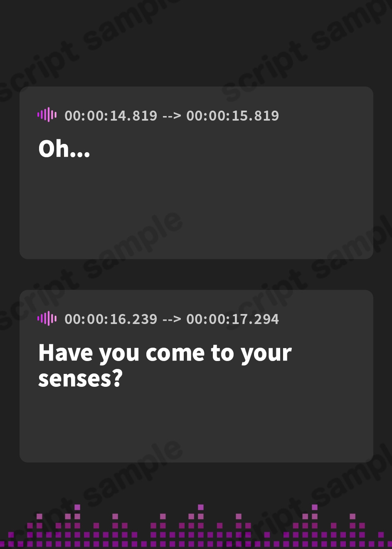Click the waveform icon beside 00:00:16.239
This screenshot has width=392, height=549.
47,319
